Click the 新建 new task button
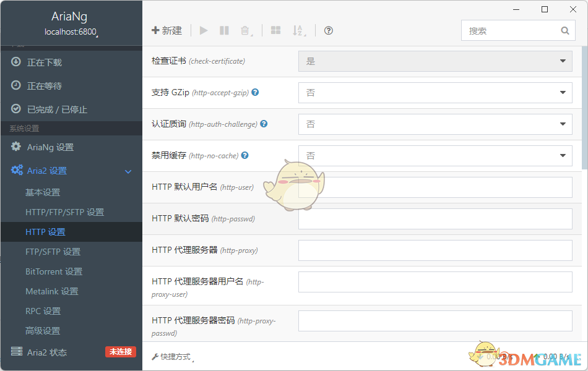 pos(167,30)
